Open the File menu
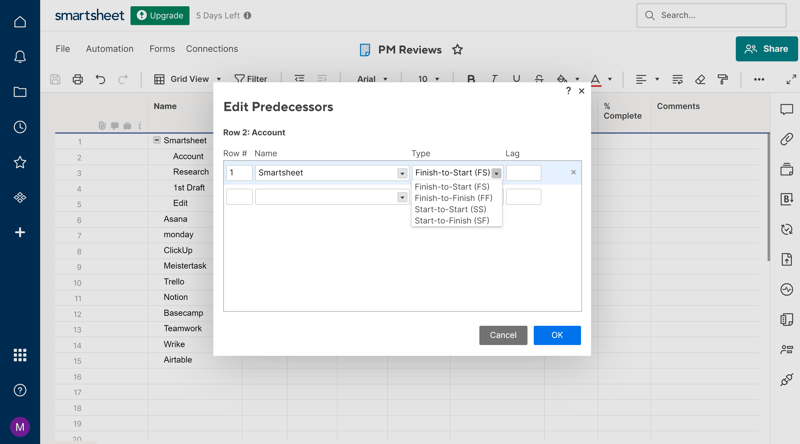Viewport: 800px width, 444px height. coord(63,48)
